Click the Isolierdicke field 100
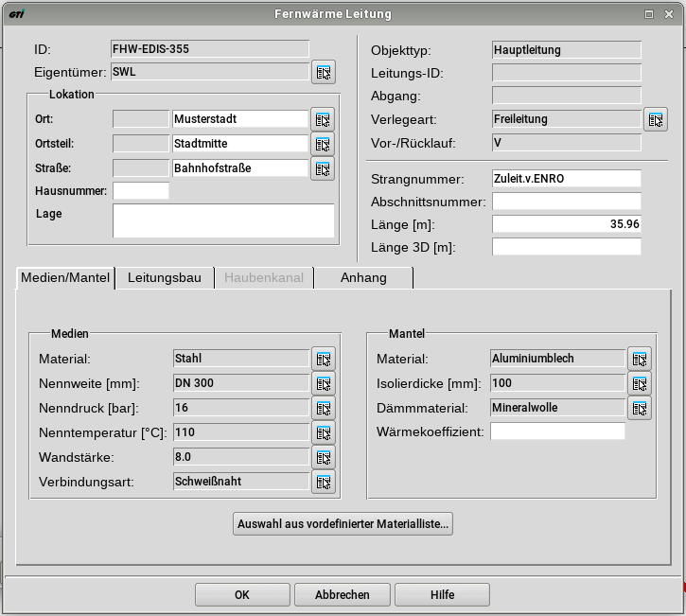The height and width of the screenshot is (616, 686). pos(557,383)
